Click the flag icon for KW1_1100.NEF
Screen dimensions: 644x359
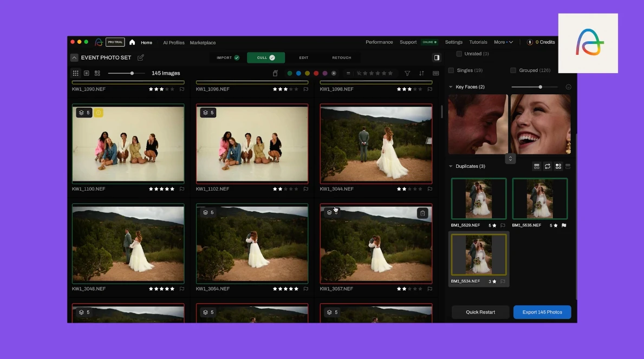(182, 189)
